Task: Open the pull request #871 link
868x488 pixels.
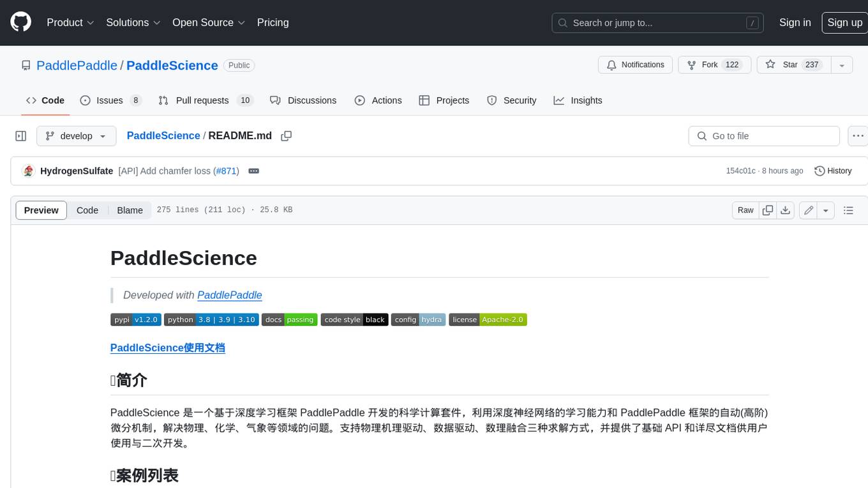Action: 227,171
